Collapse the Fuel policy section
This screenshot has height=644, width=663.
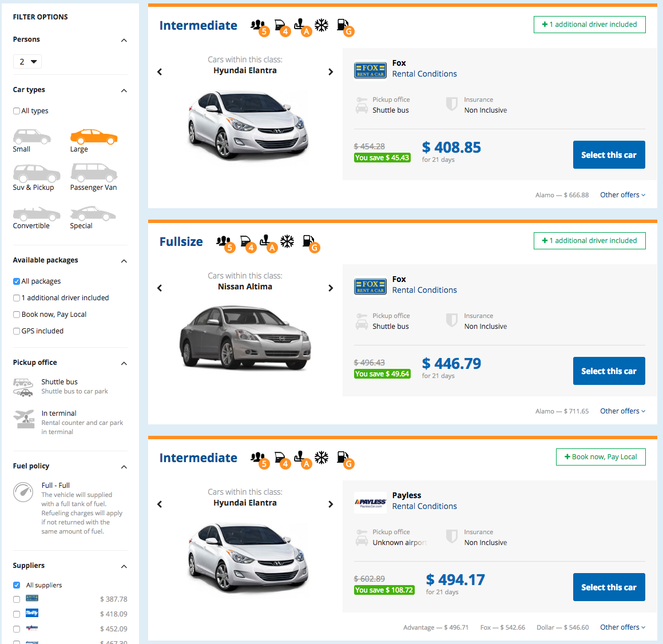pyautogui.click(x=124, y=467)
